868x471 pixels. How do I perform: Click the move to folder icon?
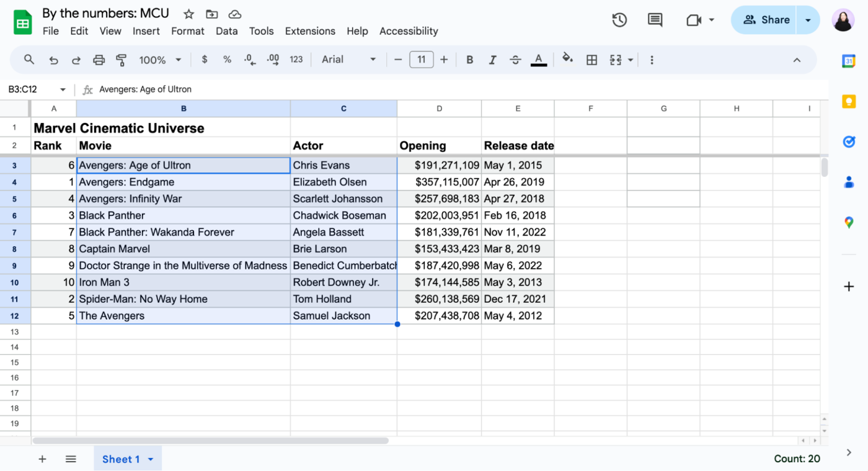tap(212, 14)
